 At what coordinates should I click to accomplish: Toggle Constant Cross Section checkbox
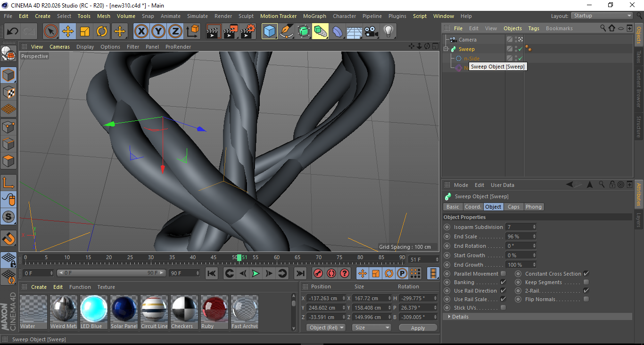[586, 274]
